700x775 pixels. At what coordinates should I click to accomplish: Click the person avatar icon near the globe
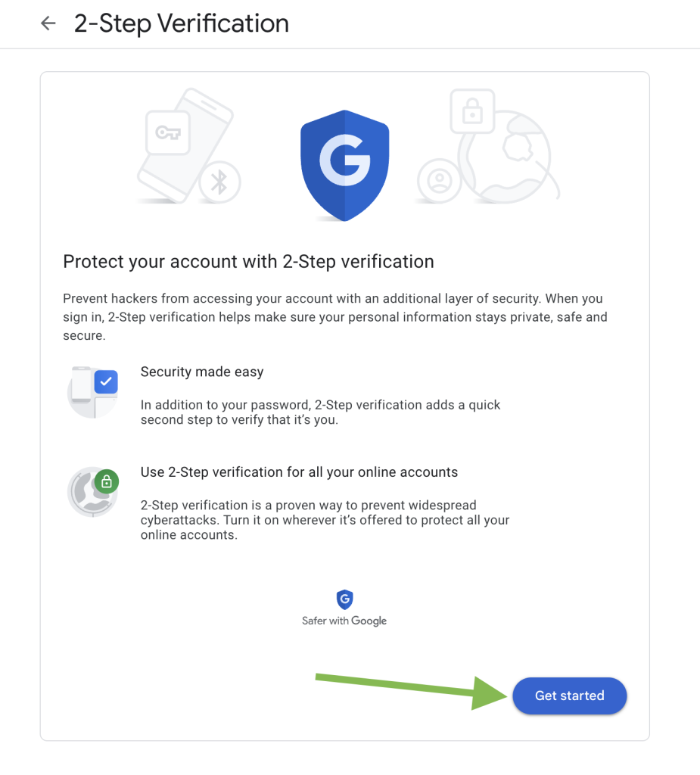click(x=440, y=180)
